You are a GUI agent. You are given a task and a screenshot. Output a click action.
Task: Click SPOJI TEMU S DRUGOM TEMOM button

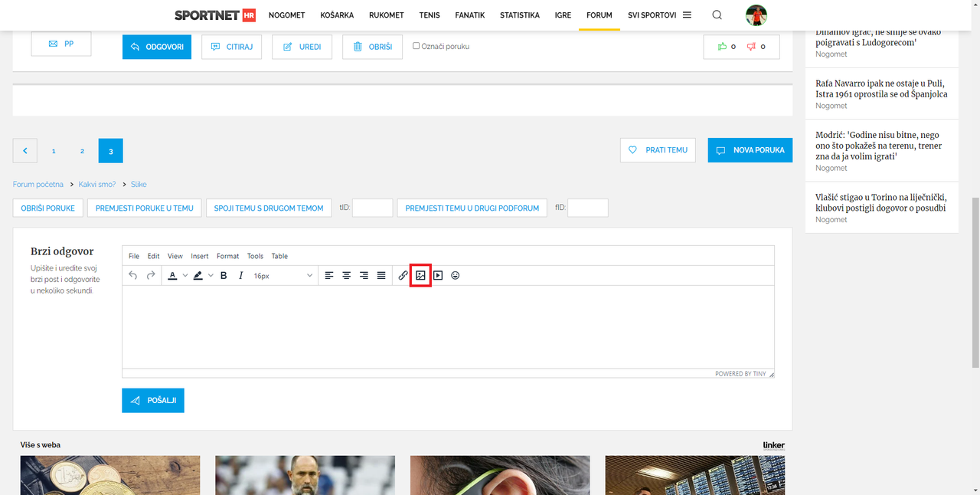coord(269,208)
